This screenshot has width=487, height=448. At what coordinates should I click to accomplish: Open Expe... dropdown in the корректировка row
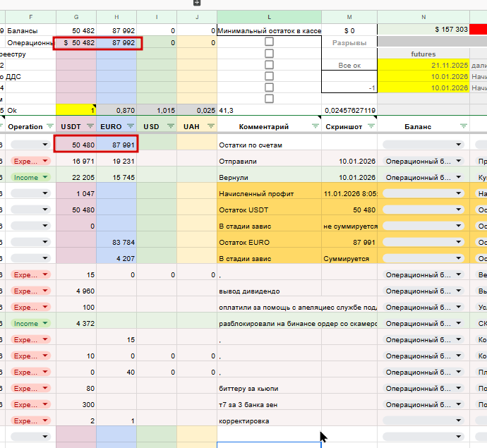(30, 420)
